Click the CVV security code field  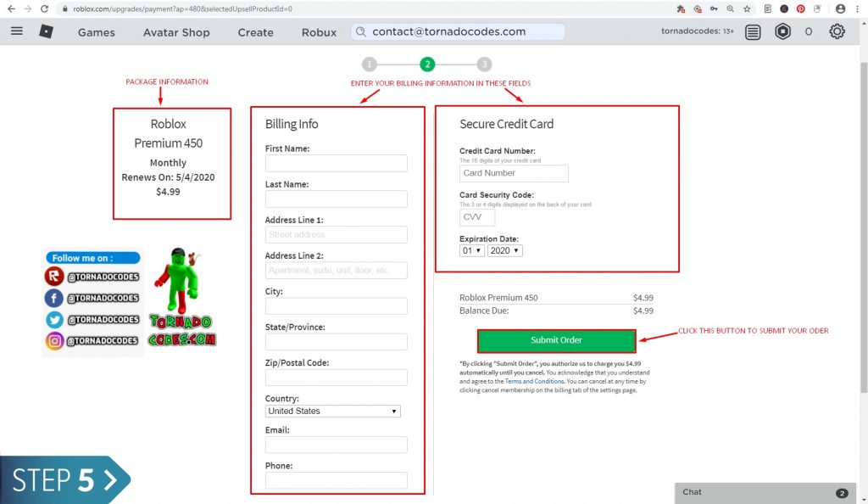[x=476, y=217]
